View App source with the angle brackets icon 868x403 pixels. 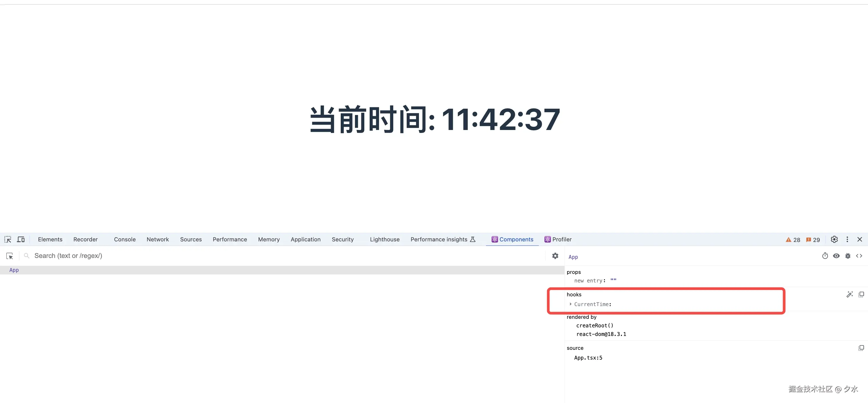tap(859, 256)
